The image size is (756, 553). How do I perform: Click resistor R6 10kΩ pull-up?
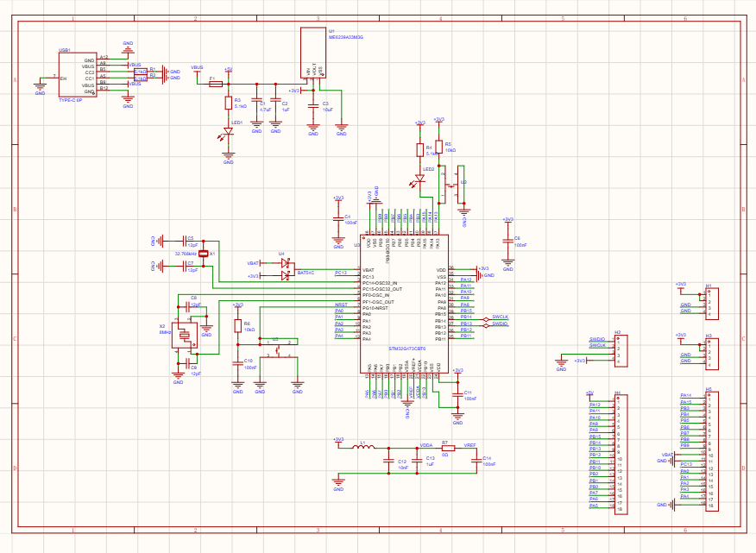(237, 325)
